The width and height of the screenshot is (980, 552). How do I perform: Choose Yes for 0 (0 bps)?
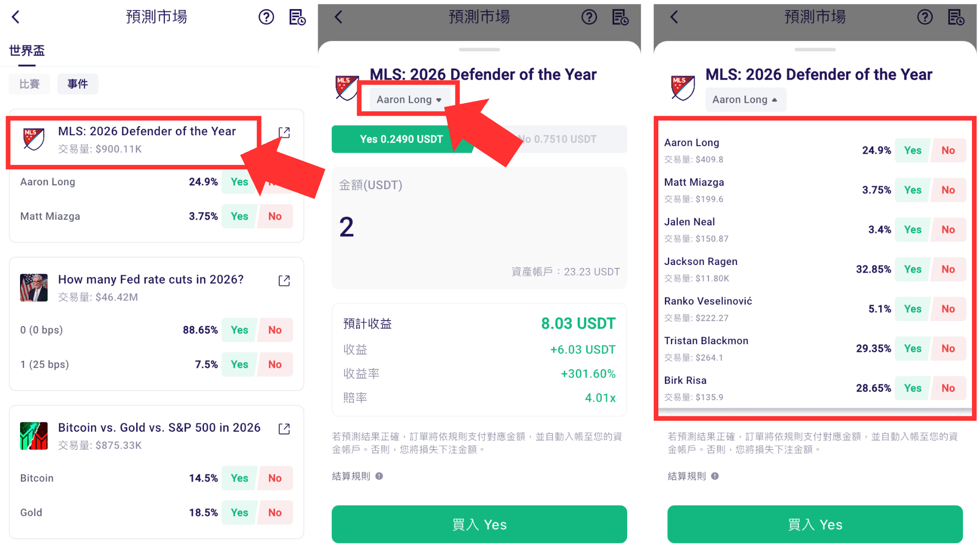[x=239, y=330]
